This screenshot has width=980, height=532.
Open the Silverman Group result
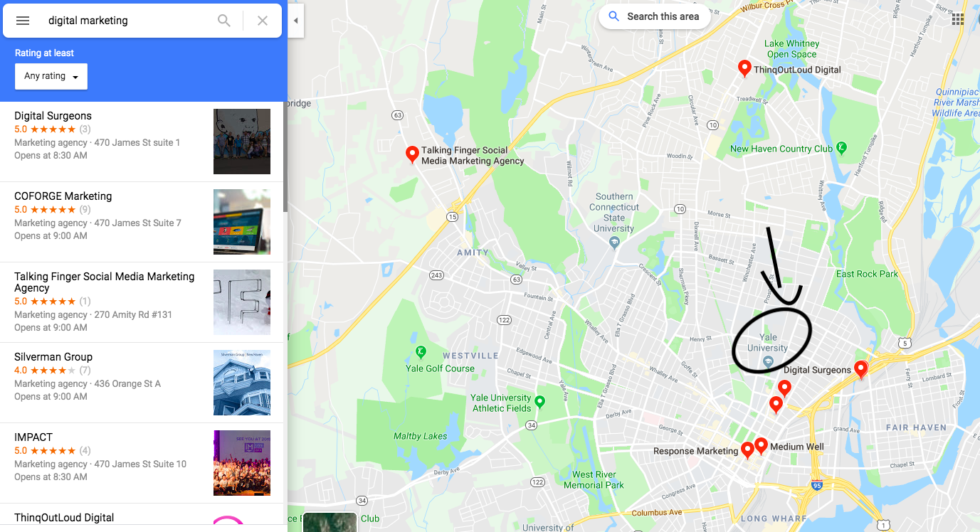[x=142, y=383]
